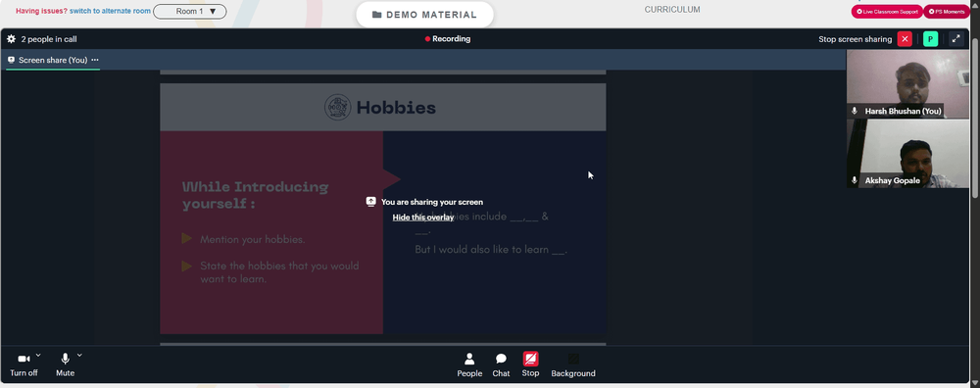Select Akshay Gopale video thumbnail
The image size is (980, 388).
[x=907, y=154]
